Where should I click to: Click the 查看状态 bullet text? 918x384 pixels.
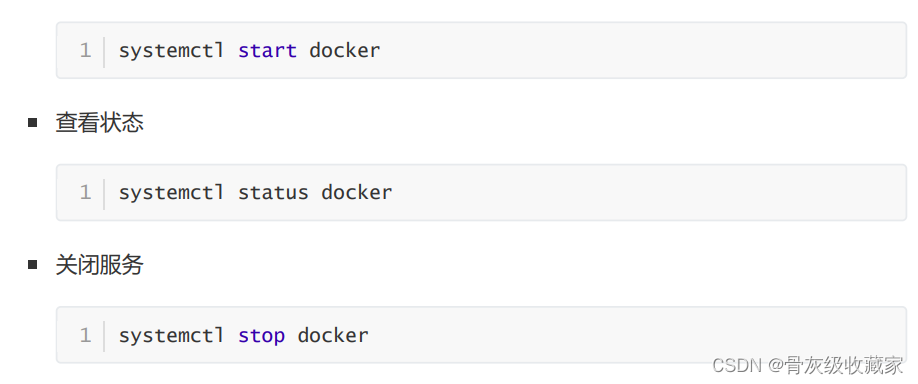[100, 123]
